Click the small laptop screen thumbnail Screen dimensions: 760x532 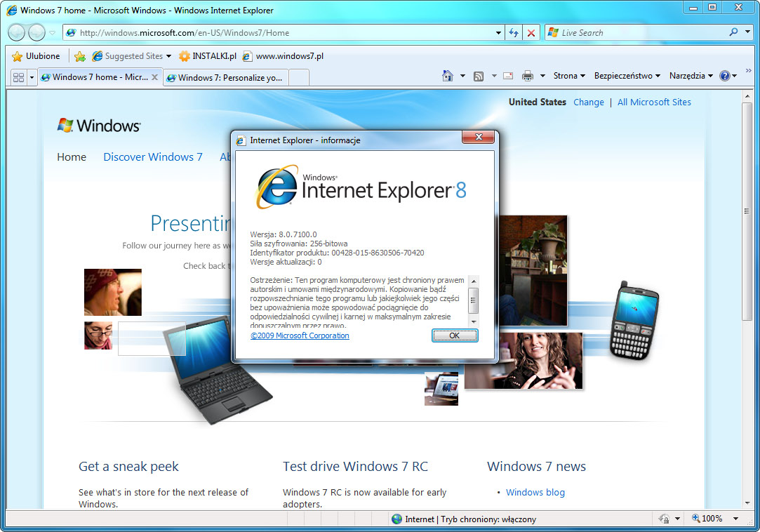click(441, 389)
